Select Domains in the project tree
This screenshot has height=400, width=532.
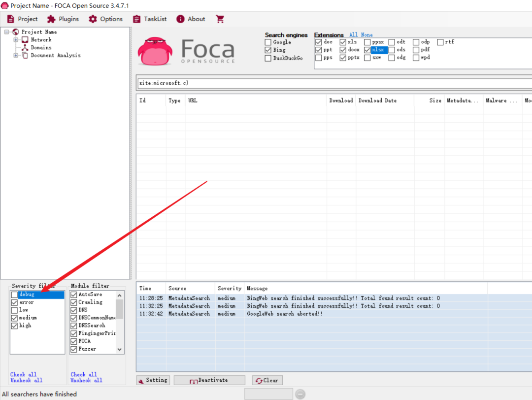(x=41, y=47)
